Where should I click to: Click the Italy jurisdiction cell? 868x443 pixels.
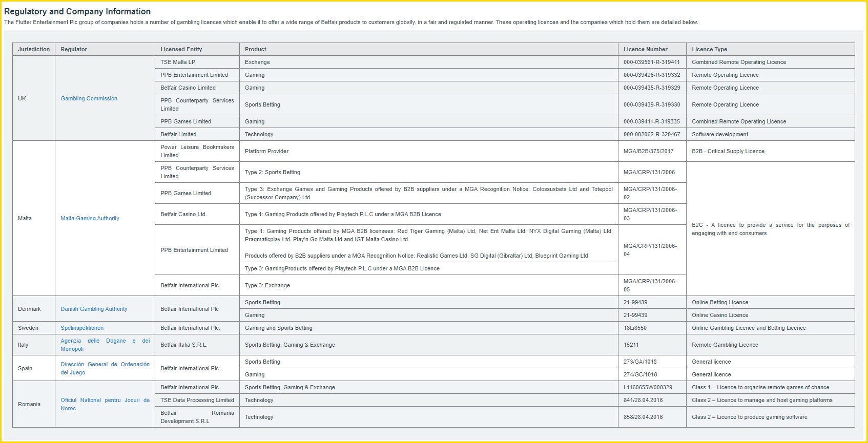click(x=34, y=345)
